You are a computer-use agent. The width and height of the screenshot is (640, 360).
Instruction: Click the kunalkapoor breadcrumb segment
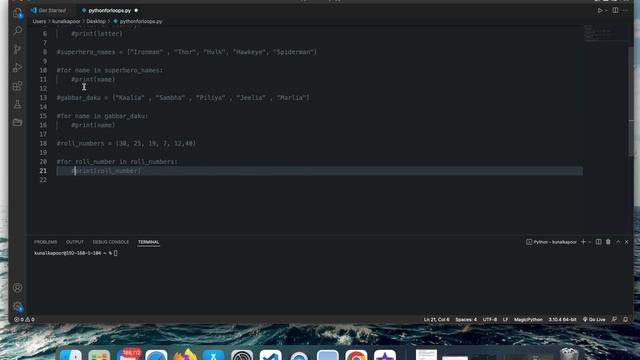pos(66,21)
